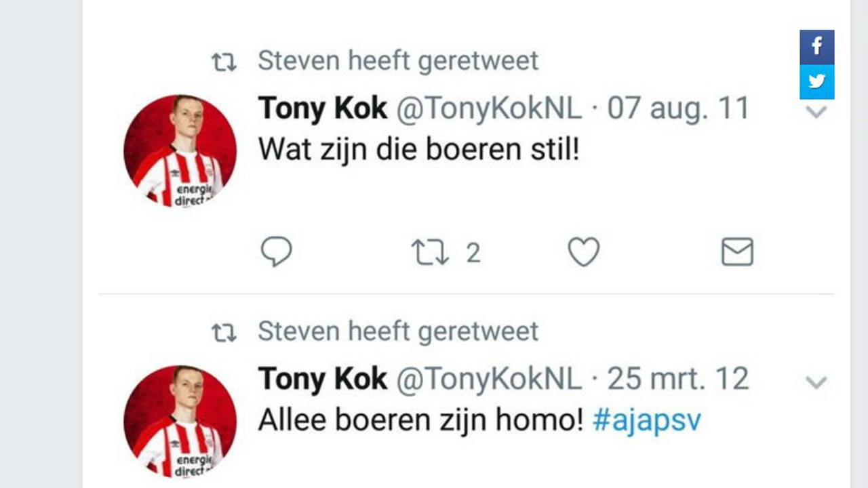Send the first tweet via direct message
The image size is (868, 488).
point(737,252)
